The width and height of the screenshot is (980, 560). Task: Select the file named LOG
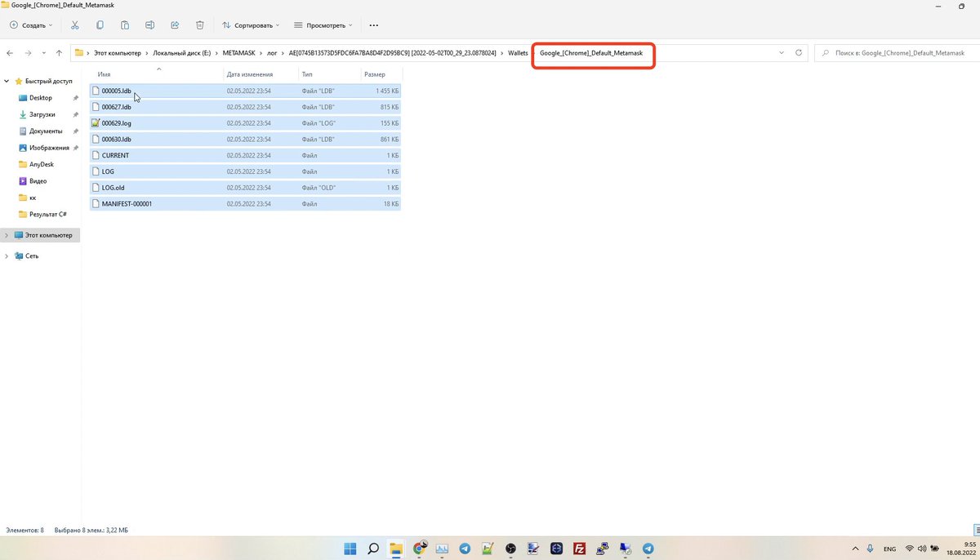(x=245, y=171)
